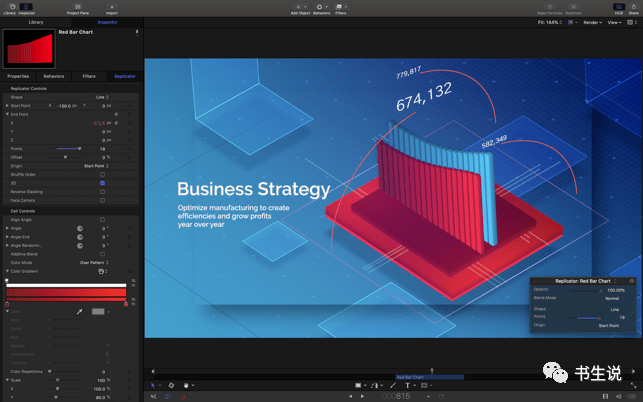
Task: Switch to the Properties inspector tab
Action: point(18,76)
